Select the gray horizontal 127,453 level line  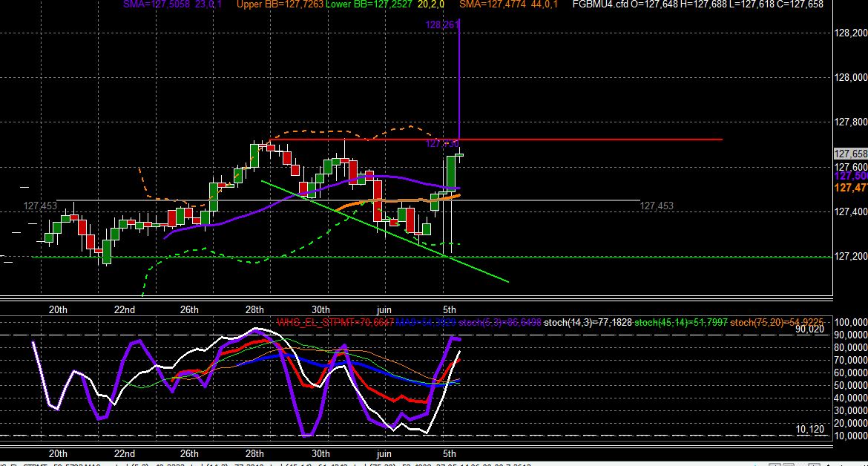pyautogui.click(x=349, y=200)
